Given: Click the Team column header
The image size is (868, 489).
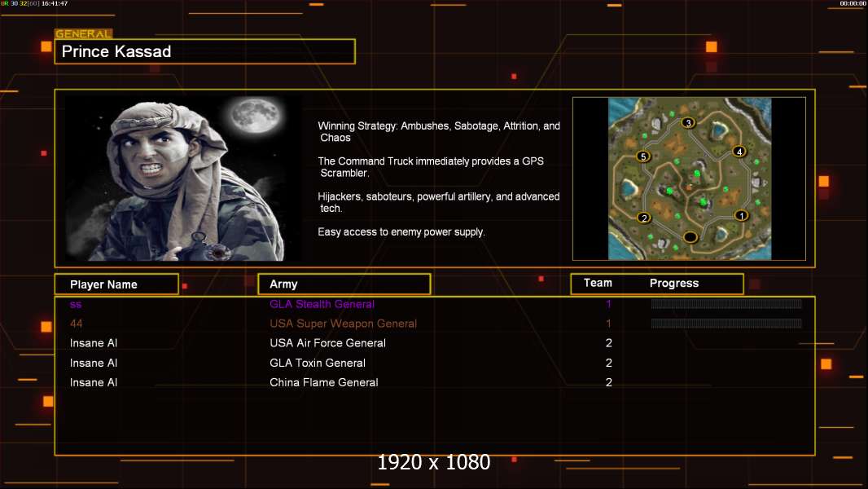Looking at the screenshot, I should pos(598,283).
